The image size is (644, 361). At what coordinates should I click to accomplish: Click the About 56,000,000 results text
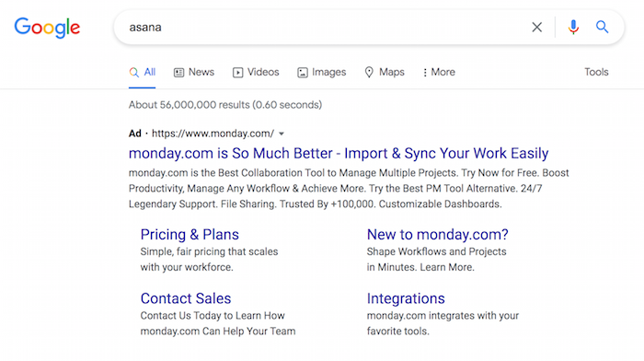225,105
